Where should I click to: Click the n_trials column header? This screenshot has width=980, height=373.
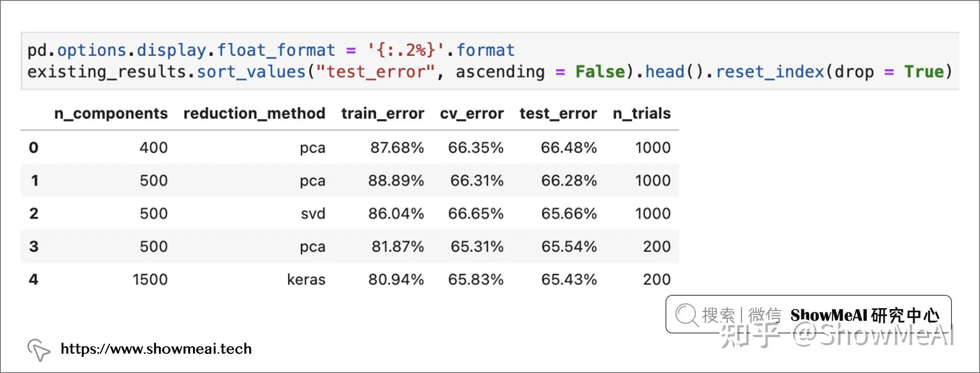[x=642, y=114]
